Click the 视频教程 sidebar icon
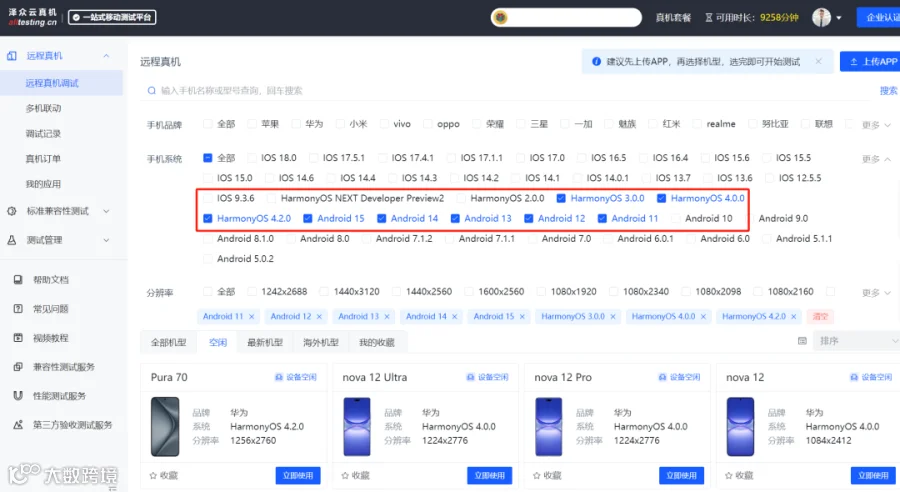Screen dimensions: 900x492 18,338
